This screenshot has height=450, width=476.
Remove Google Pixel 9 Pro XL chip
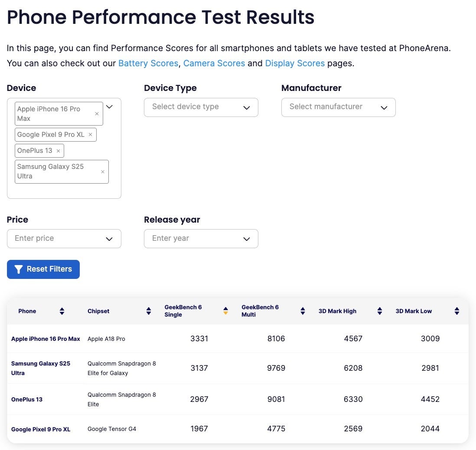tap(90, 135)
